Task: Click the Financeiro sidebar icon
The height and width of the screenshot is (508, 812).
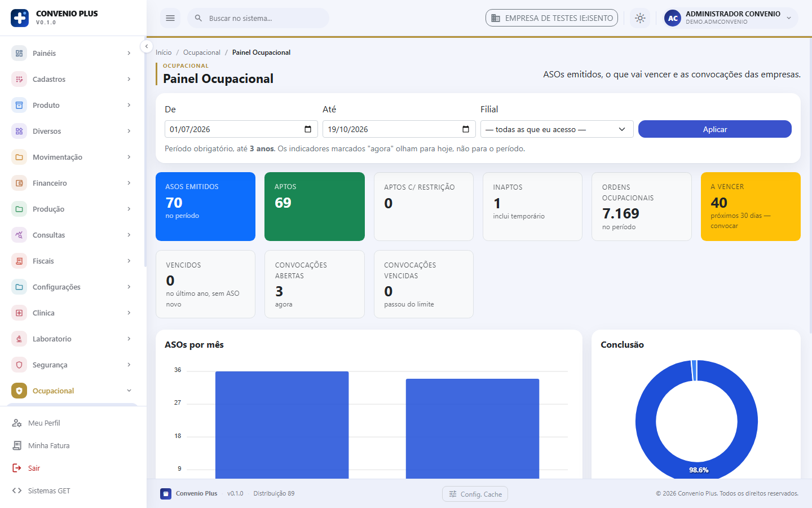Action: coord(19,183)
